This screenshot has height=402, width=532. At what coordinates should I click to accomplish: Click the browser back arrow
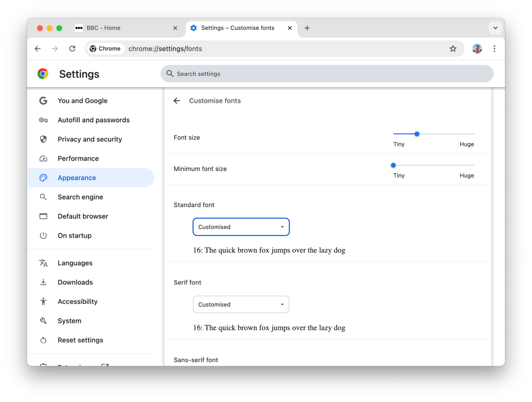pyautogui.click(x=38, y=49)
